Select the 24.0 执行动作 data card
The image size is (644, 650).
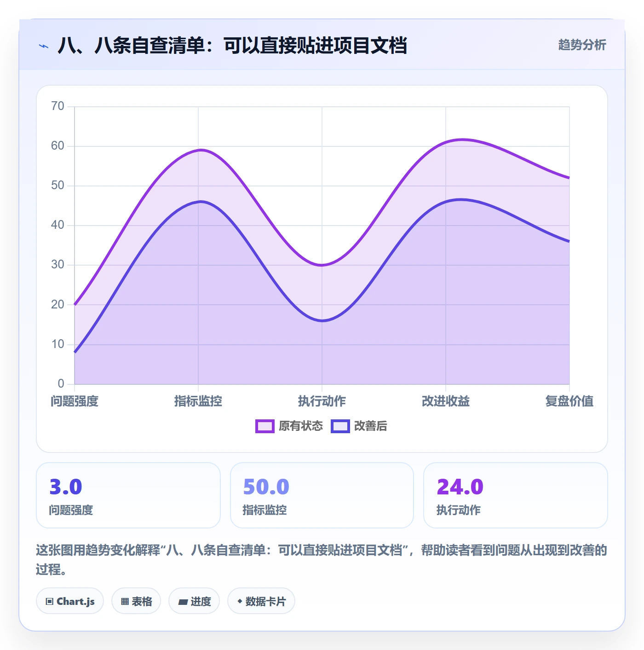[x=516, y=495]
